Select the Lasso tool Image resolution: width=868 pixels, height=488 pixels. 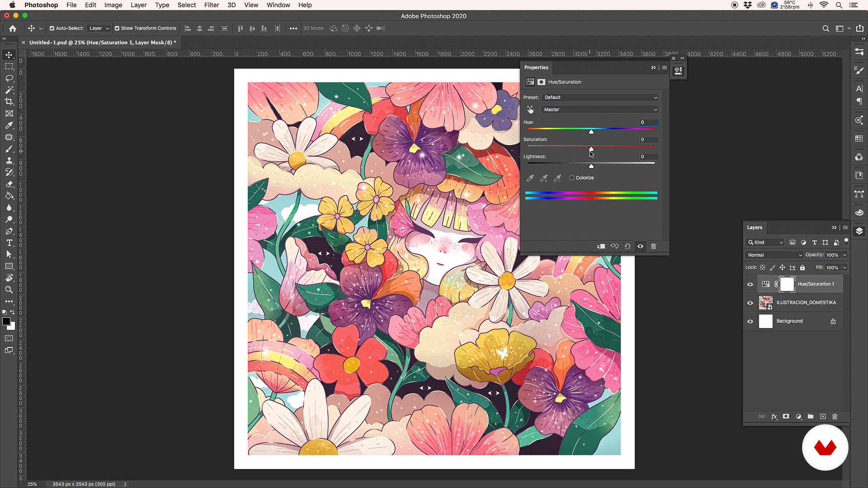[9, 78]
